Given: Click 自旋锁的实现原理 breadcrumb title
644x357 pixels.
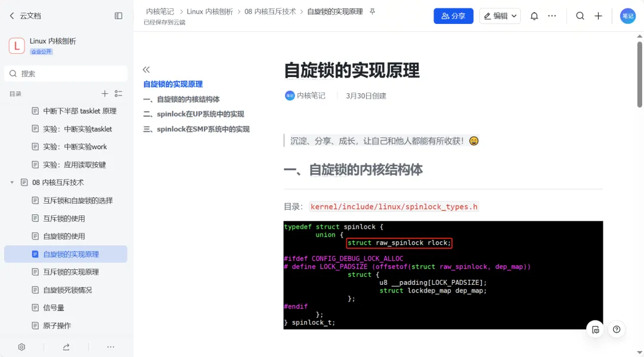Looking at the screenshot, I should (335, 11).
